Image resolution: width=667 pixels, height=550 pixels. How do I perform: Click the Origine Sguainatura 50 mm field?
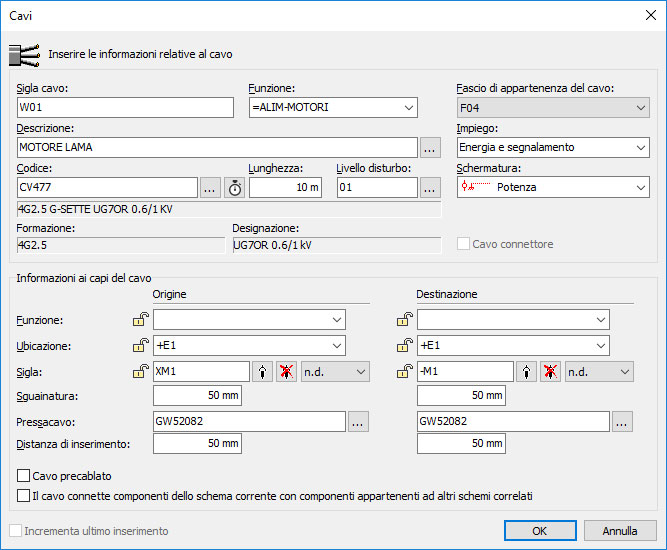pos(197,396)
